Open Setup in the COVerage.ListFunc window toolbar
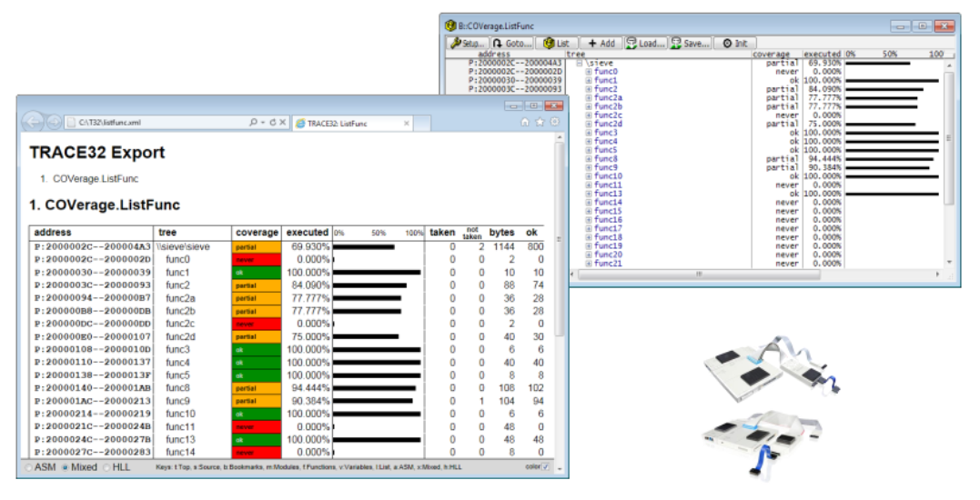The image size is (980, 500). tap(468, 43)
